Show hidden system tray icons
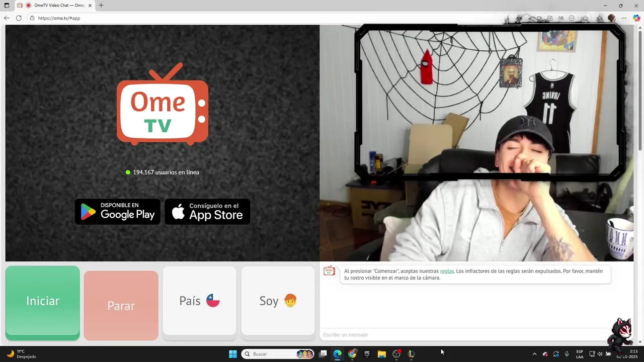Image resolution: width=644 pixels, height=362 pixels. [x=534, y=354]
